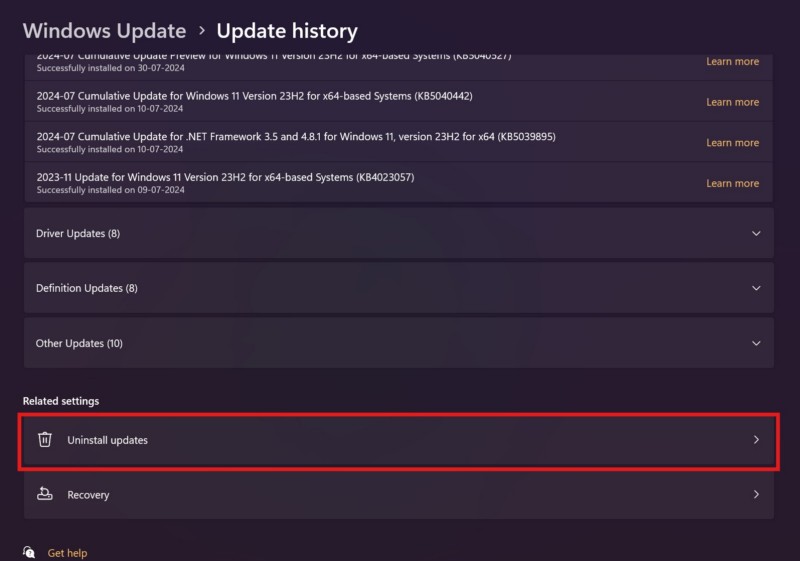The width and height of the screenshot is (800, 561).
Task: Go back to Windows Update breadcrumb
Action: [104, 31]
